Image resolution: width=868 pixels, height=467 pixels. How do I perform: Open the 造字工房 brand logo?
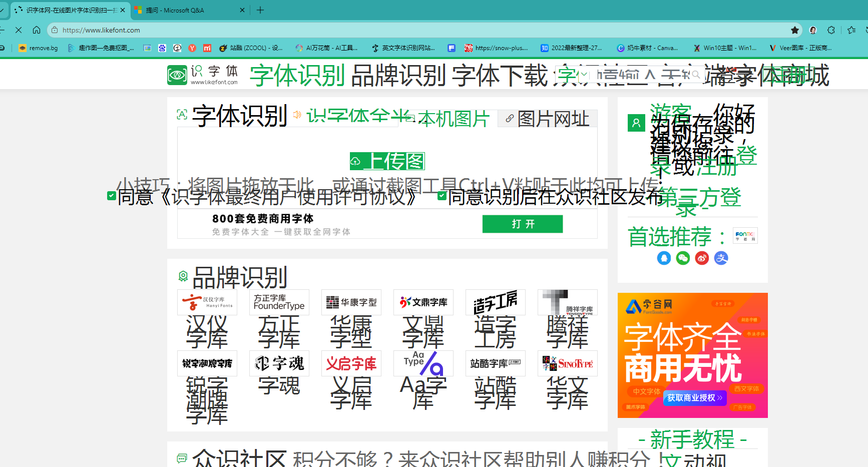coord(496,302)
